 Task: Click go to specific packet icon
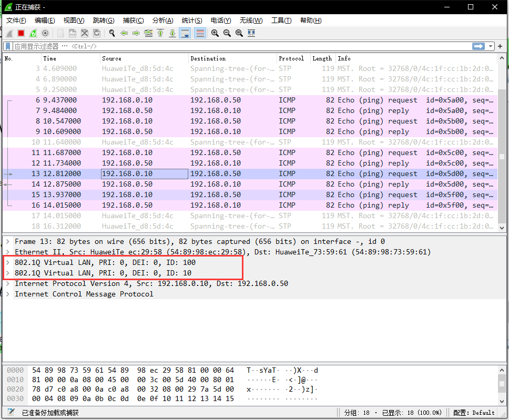click(x=148, y=33)
